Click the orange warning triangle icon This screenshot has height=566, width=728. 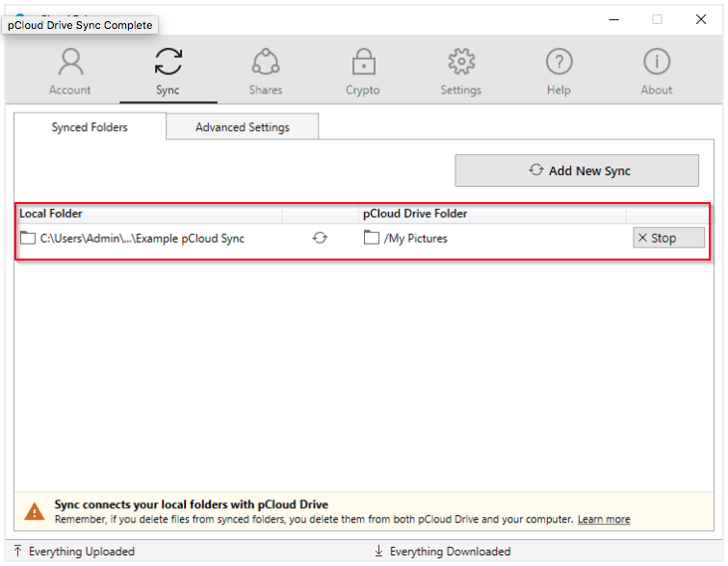pyautogui.click(x=35, y=512)
